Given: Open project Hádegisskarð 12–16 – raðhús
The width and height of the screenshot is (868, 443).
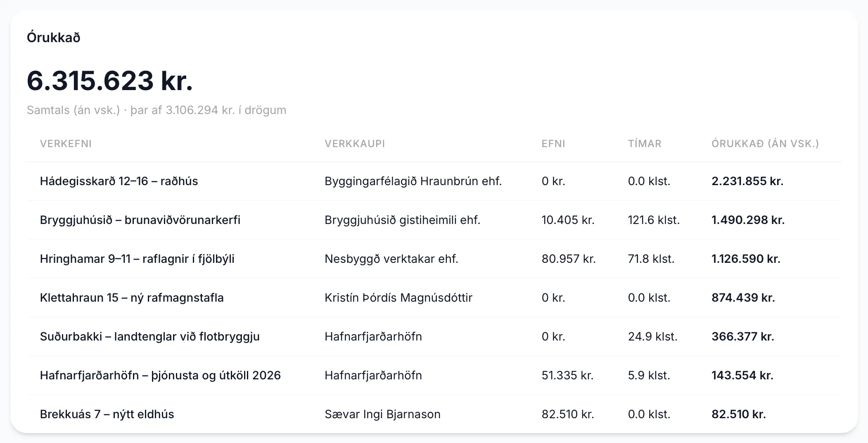Looking at the screenshot, I should coord(119,181).
